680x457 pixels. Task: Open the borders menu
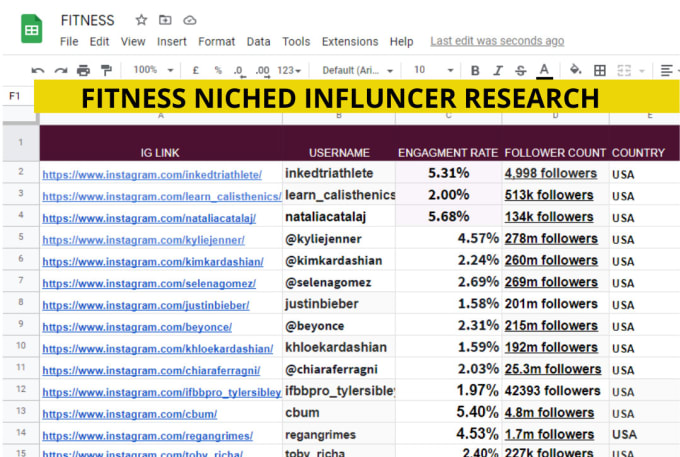(x=600, y=70)
